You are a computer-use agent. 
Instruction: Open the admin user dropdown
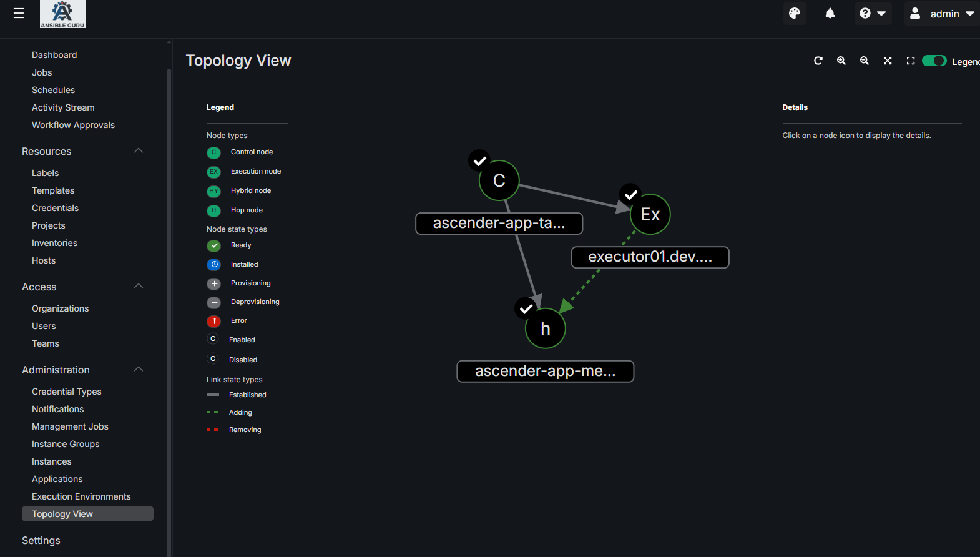click(942, 13)
